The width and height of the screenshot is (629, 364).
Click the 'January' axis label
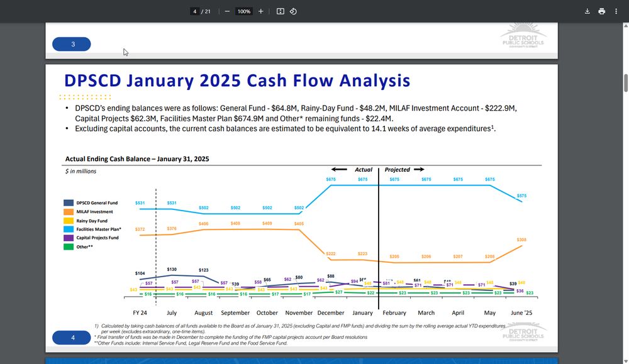point(363,312)
